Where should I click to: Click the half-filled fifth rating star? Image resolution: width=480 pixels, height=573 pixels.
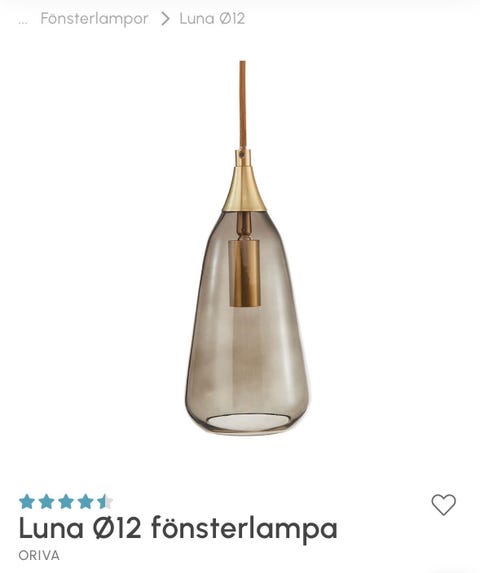pos(105,502)
